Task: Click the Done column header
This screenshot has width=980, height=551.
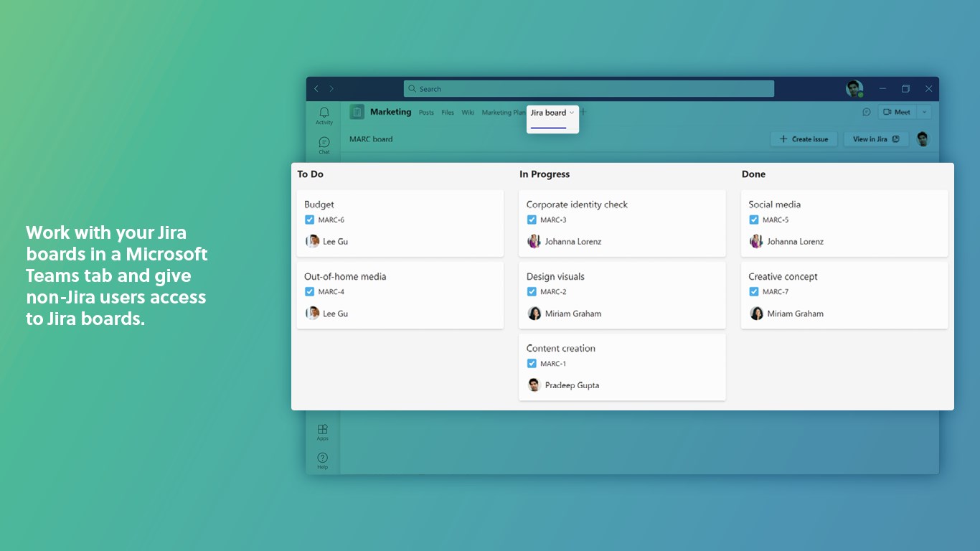Action: pos(754,174)
